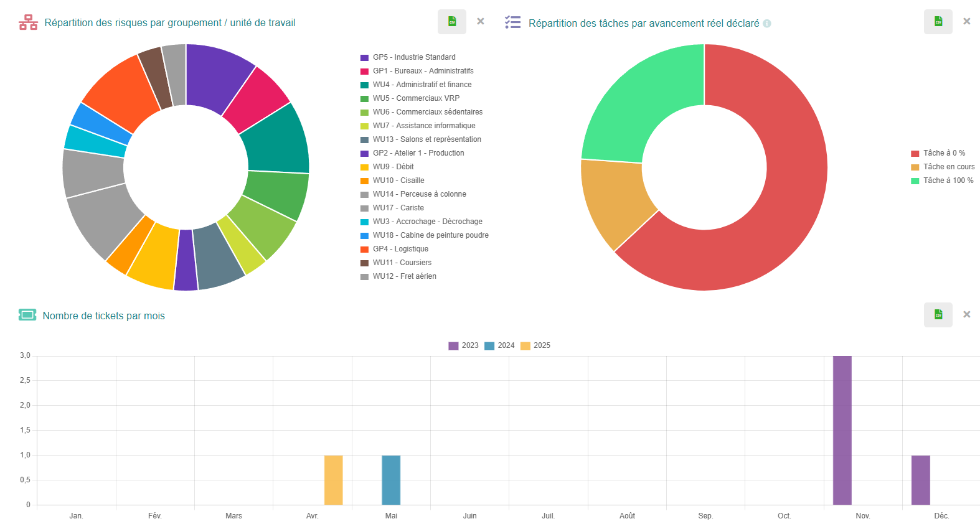Click the ticket icon next to Nombre de tickets
Image resolution: width=980 pixels, height=529 pixels.
27,315
